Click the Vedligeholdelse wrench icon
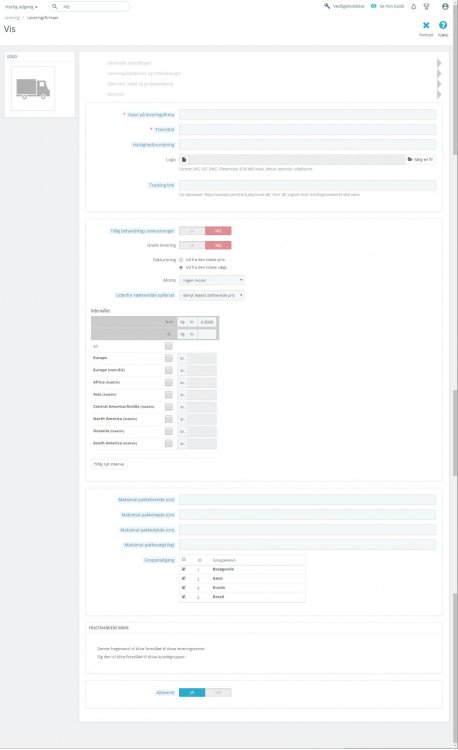Image resolution: width=458 pixels, height=750 pixels. click(x=327, y=6)
